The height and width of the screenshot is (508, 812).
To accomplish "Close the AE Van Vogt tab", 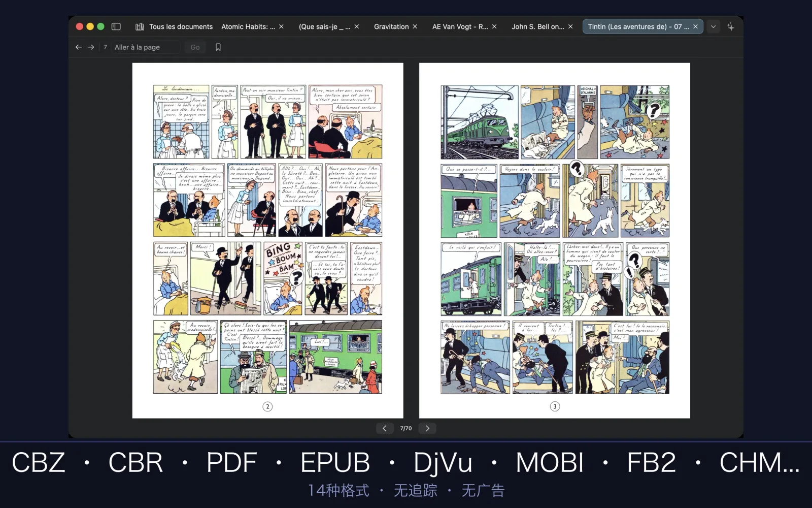I will [x=494, y=26].
